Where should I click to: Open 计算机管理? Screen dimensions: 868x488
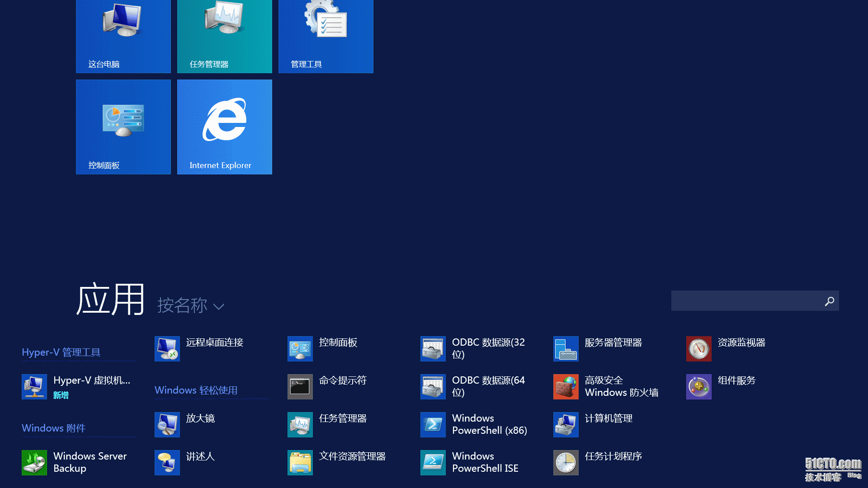pos(593,424)
